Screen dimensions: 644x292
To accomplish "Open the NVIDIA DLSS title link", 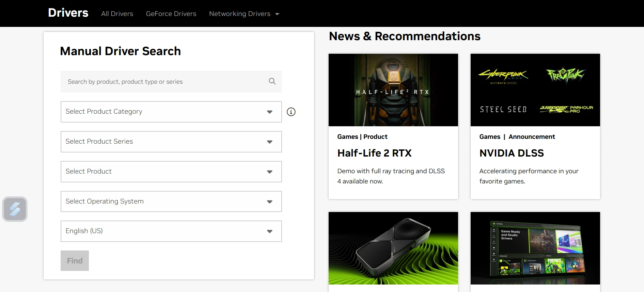I will (x=512, y=153).
